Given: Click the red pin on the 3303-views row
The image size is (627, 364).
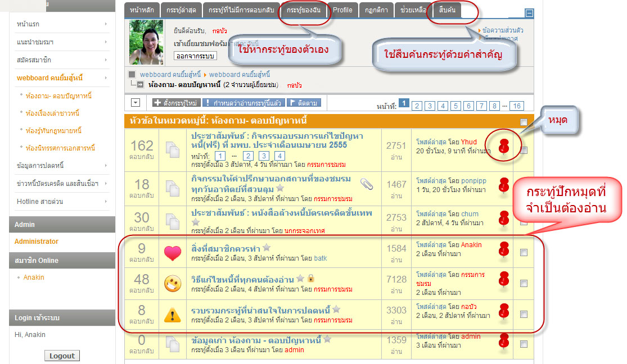Looking at the screenshot, I should pyautogui.click(x=504, y=311).
